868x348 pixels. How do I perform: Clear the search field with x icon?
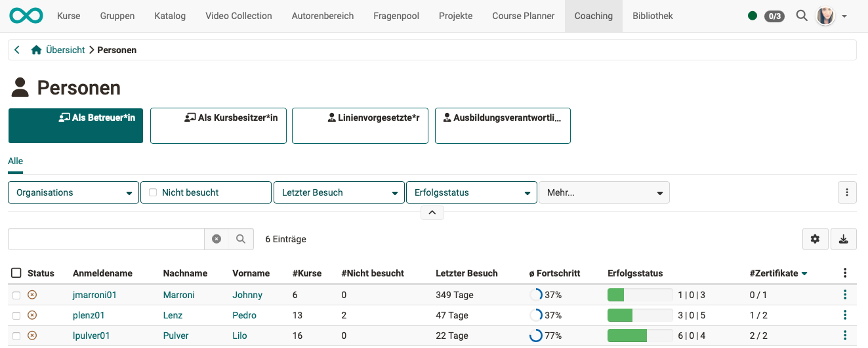[x=217, y=239]
